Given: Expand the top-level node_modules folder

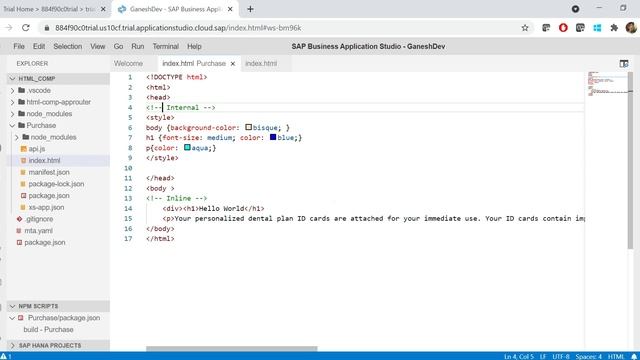Looking at the screenshot, I should (12, 113).
